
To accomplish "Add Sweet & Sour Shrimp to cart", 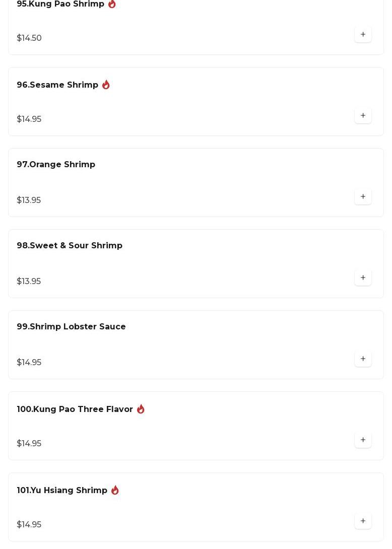I will click(x=363, y=278).
